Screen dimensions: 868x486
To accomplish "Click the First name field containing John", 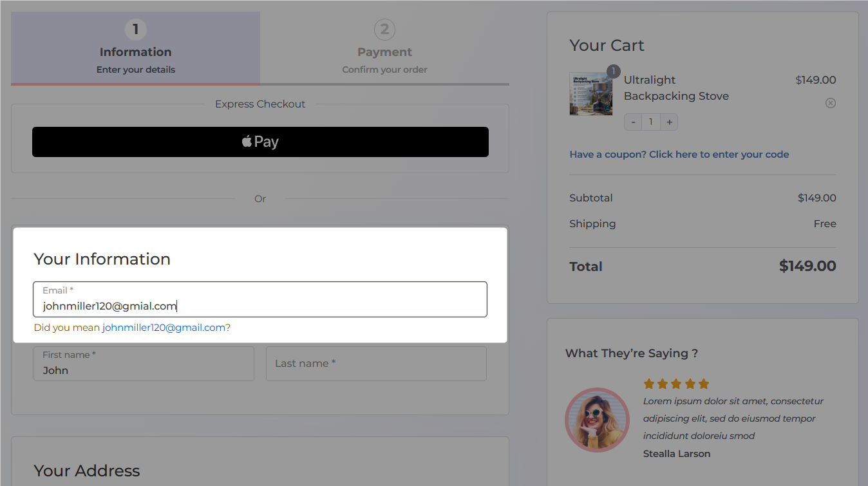I will (144, 364).
